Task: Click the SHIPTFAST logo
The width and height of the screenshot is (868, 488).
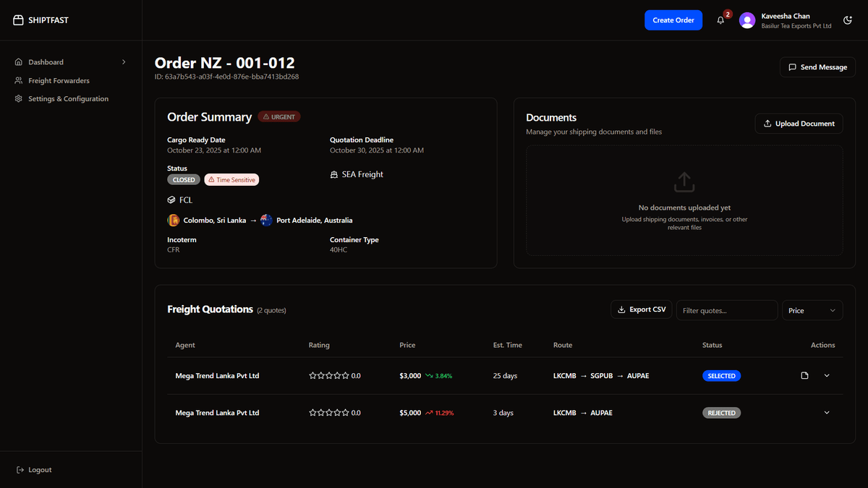Action: 40,20
